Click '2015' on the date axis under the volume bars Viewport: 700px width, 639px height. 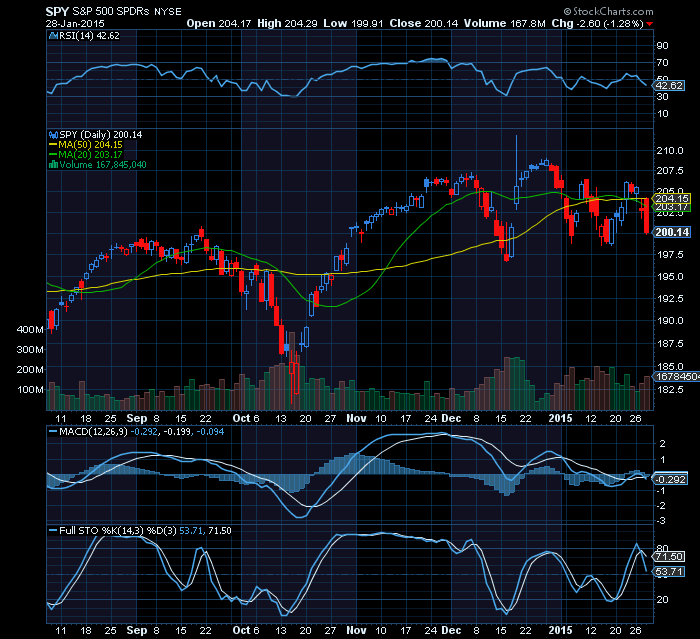click(x=560, y=418)
